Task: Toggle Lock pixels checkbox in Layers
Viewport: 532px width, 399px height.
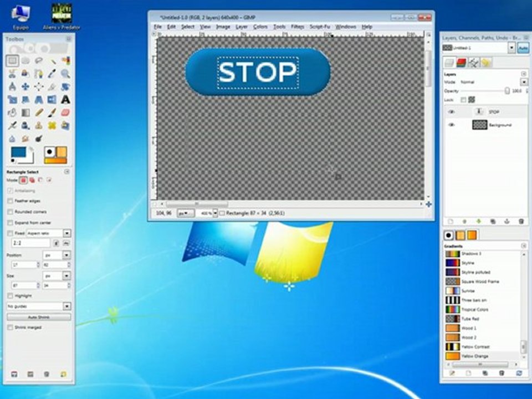Action: 463,100
